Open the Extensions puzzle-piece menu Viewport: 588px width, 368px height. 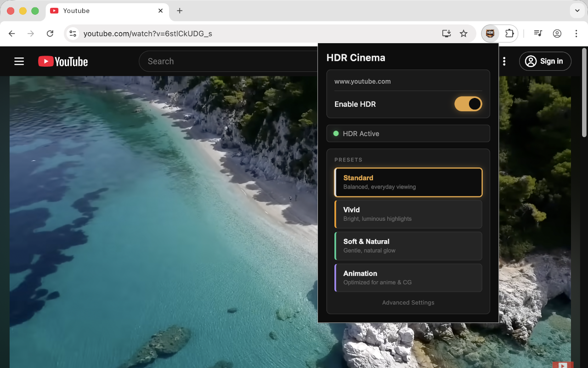tap(509, 34)
